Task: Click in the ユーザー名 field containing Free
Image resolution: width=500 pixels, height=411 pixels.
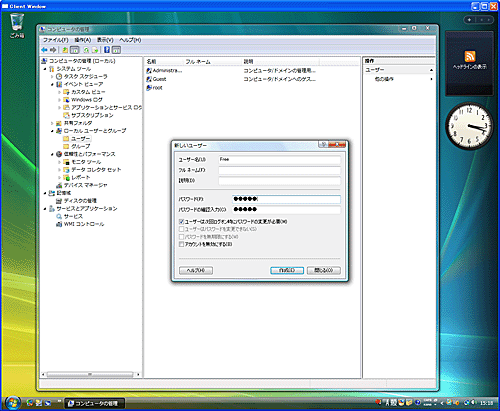Action: [x=279, y=160]
